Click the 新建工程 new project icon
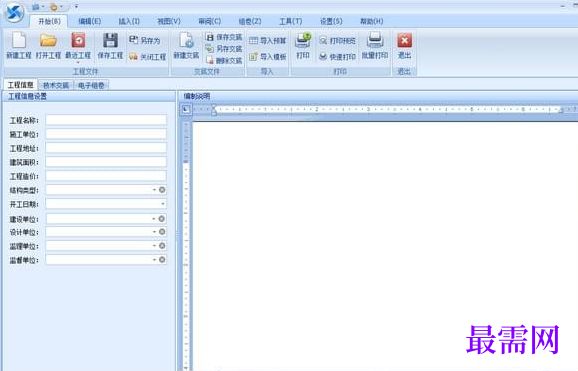578x371 pixels. pos(19,41)
